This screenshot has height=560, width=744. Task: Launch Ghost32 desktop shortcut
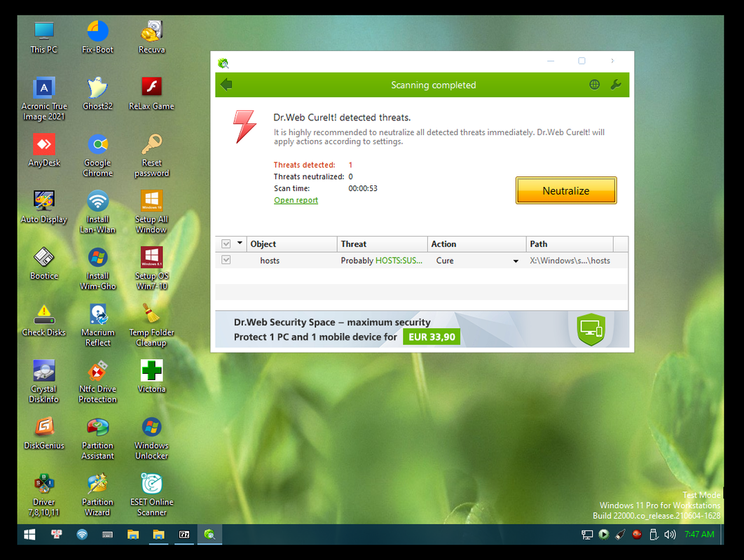coord(98,94)
